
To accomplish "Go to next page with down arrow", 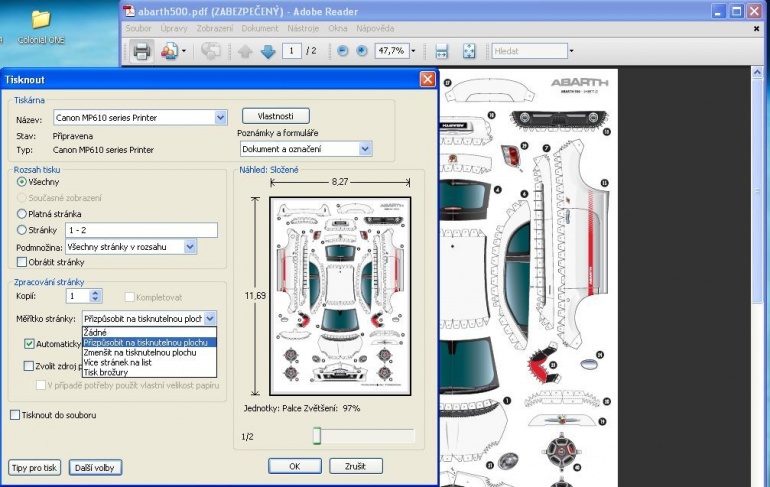I will point(268,51).
